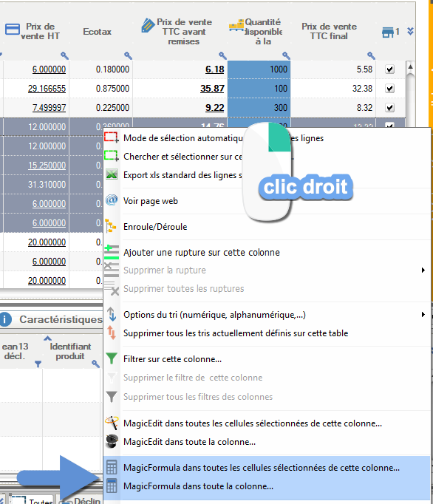Click the 29.166655 price link

pos(47,89)
